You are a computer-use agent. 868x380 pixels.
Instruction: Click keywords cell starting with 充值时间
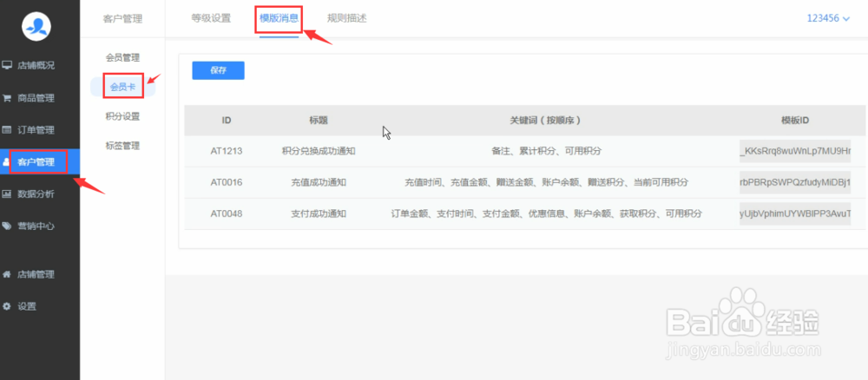546,182
